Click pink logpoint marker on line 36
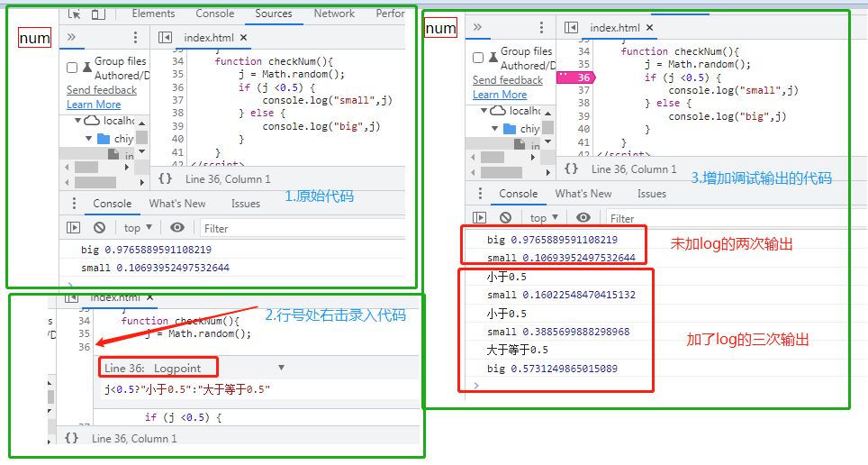This screenshot has height=465, width=868. pyautogui.click(x=575, y=77)
